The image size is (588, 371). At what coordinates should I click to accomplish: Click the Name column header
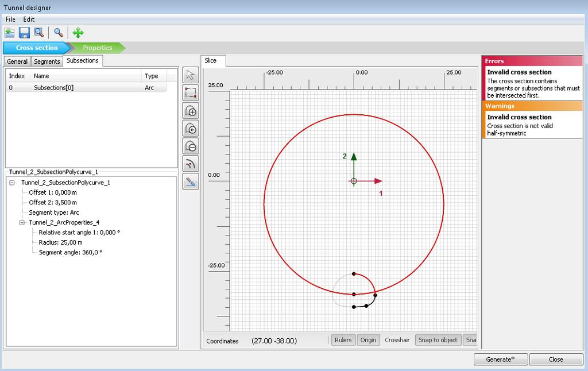pos(86,76)
